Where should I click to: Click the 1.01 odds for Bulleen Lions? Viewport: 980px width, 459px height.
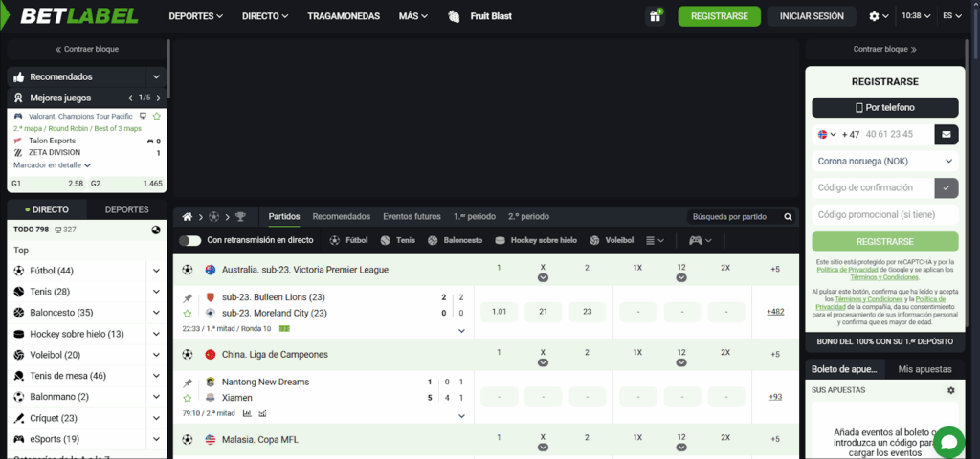(499, 312)
